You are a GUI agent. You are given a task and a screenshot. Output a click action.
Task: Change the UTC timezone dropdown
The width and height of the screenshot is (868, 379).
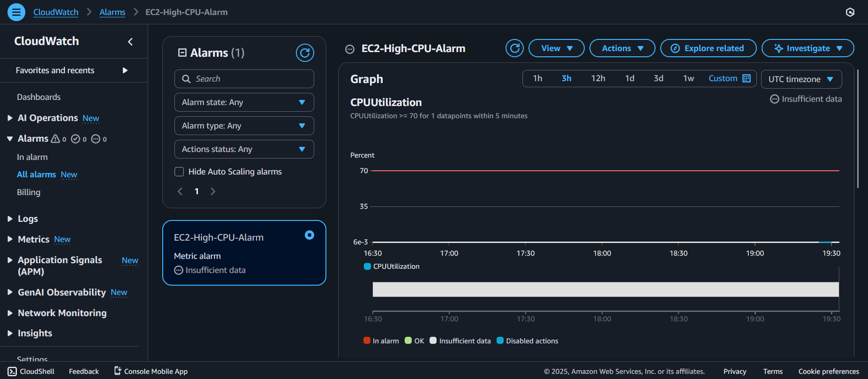pos(801,79)
